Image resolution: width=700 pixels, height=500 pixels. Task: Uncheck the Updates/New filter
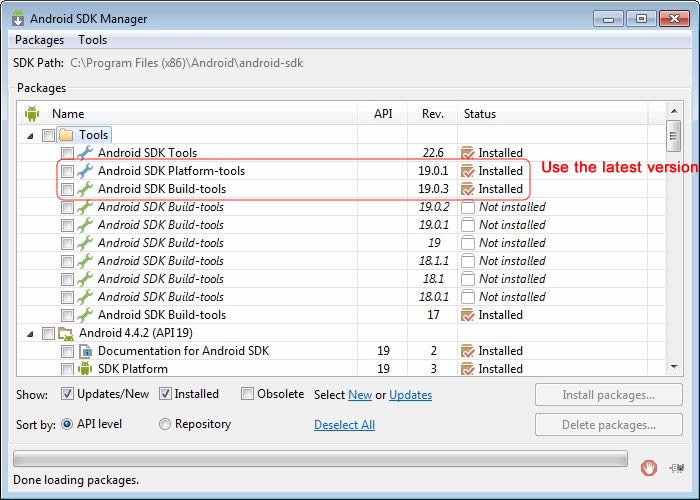pos(67,394)
